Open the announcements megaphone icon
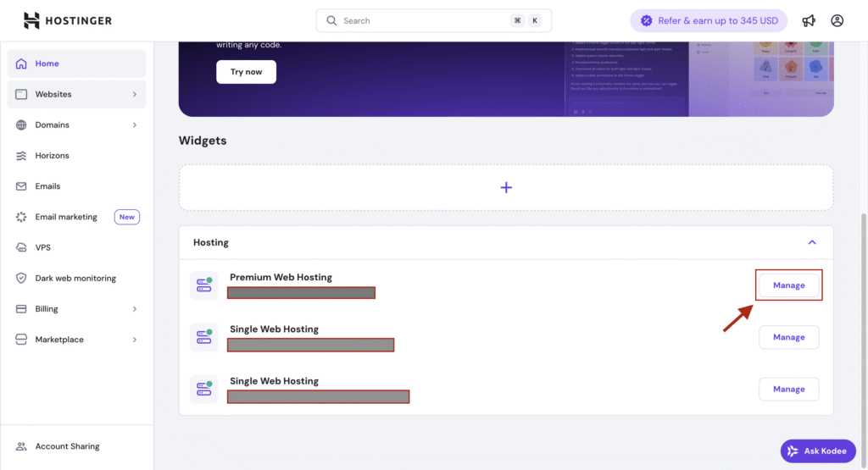The height and width of the screenshot is (470, 868). [x=809, y=20]
